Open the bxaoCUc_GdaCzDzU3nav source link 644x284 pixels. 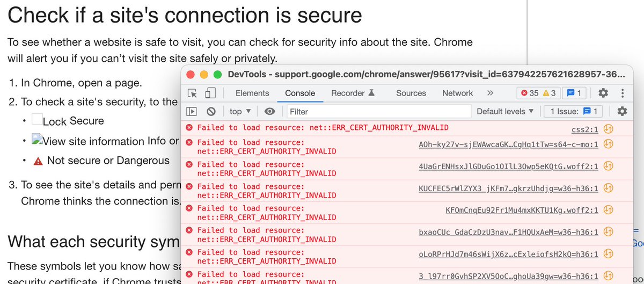point(508,232)
